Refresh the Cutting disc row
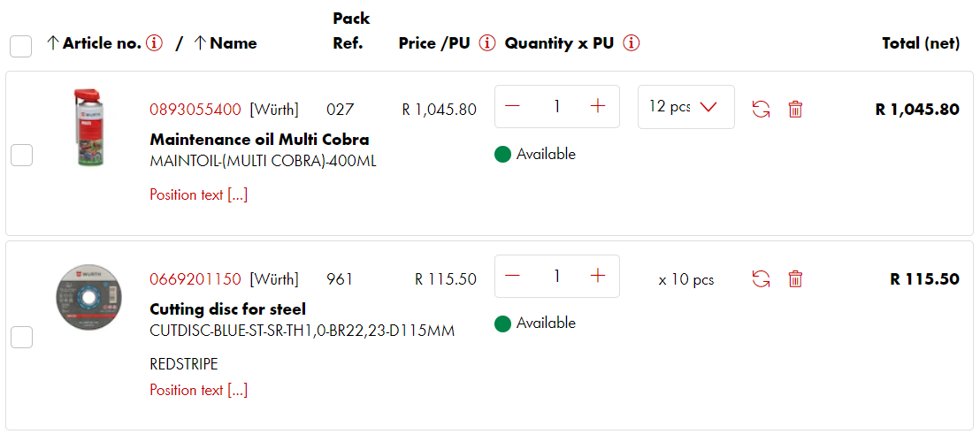The height and width of the screenshot is (434, 980). point(761,278)
